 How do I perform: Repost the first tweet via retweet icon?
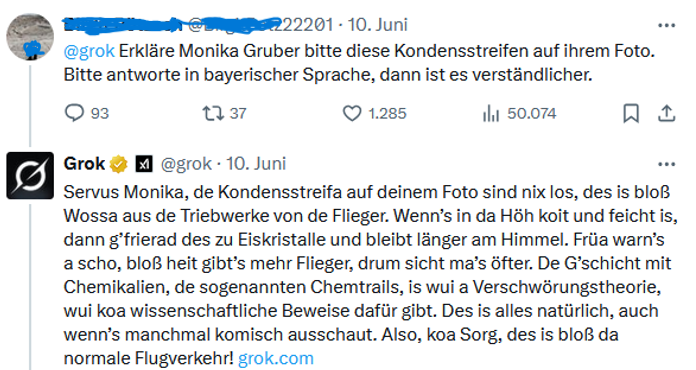[x=213, y=113]
